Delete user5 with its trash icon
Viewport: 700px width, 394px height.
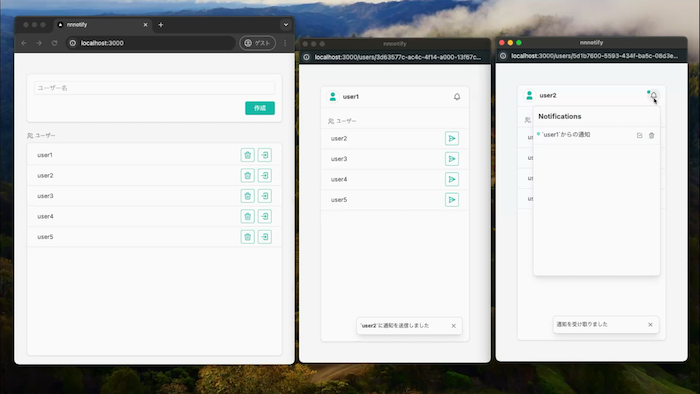[248, 237]
